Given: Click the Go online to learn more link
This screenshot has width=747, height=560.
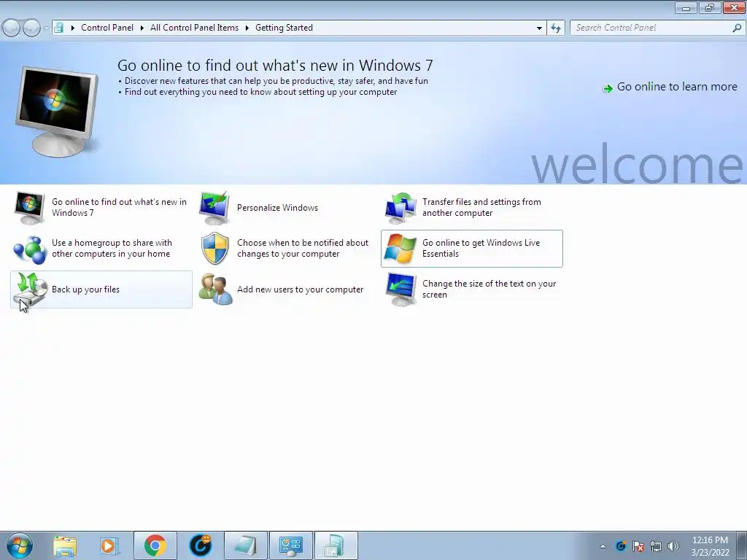Looking at the screenshot, I should [x=677, y=87].
